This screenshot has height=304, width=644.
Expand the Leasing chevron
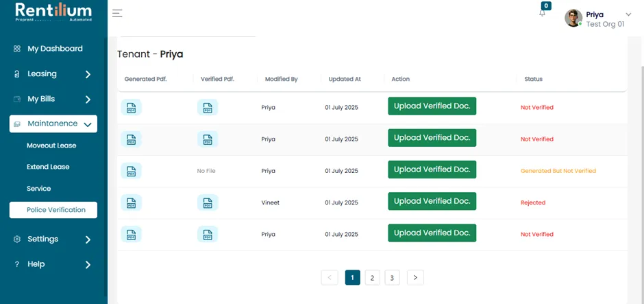(x=88, y=75)
